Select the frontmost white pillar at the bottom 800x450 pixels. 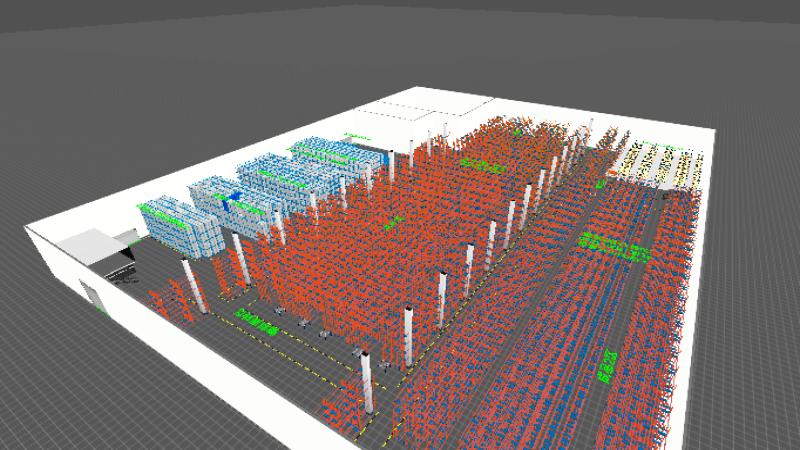367,382
